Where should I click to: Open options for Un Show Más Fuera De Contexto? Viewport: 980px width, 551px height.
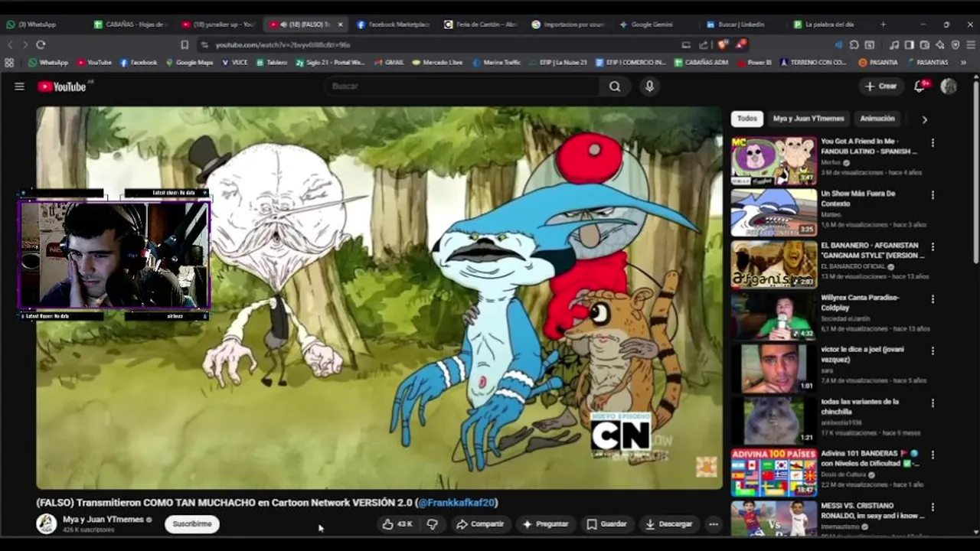point(933,195)
